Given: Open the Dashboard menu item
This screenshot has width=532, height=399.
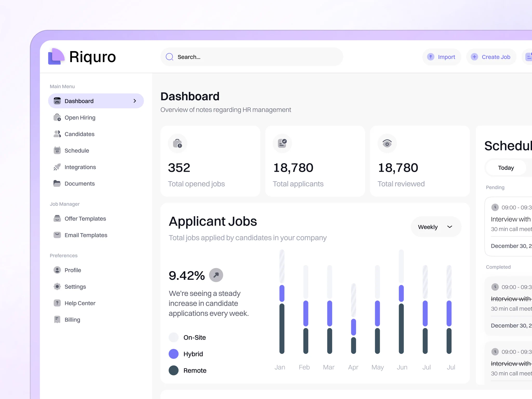Looking at the screenshot, I should coord(96,101).
